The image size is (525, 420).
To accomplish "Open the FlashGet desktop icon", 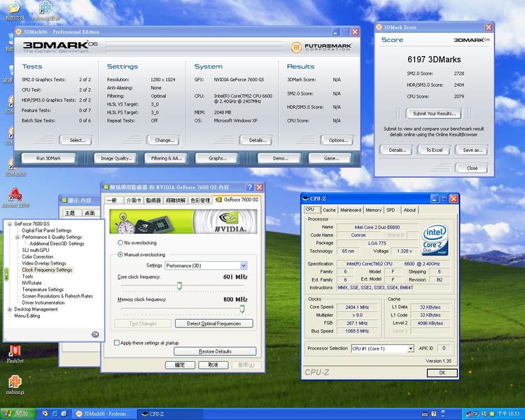I will 15,353.
